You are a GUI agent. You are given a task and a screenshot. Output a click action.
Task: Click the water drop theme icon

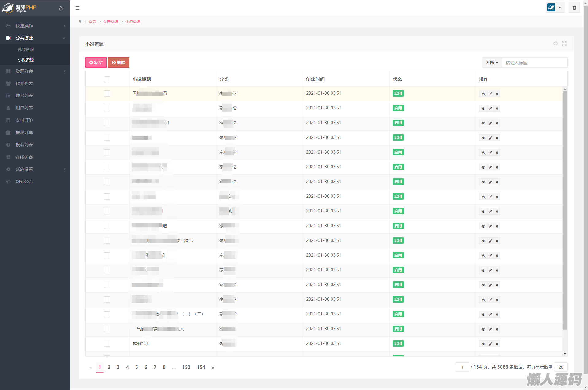tap(61, 8)
